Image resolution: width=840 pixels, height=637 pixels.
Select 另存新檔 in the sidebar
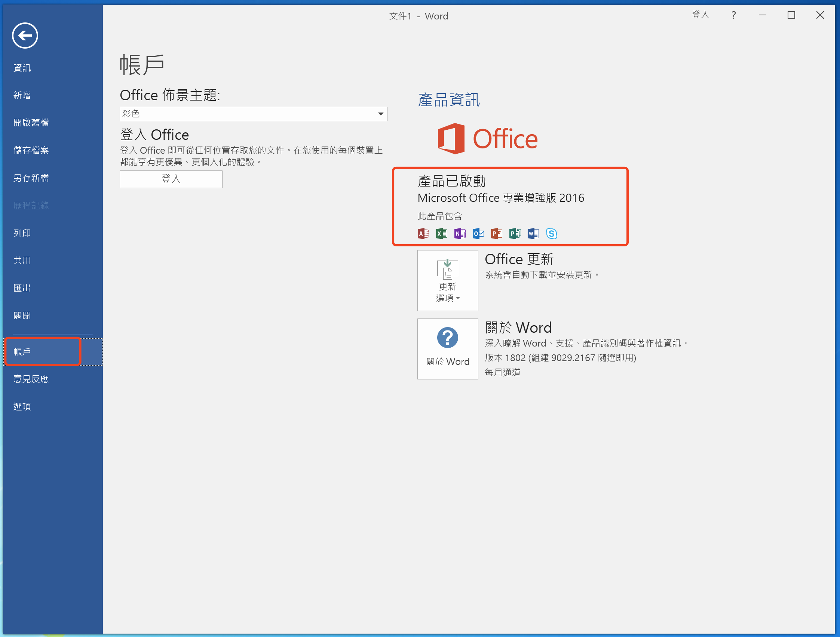pyautogui.click(x=31, y=178)
